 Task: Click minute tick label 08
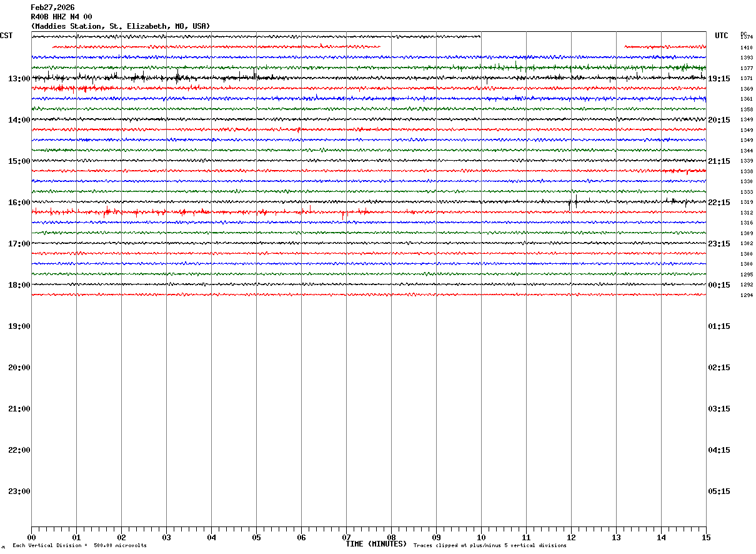click(x=391, y=537)
